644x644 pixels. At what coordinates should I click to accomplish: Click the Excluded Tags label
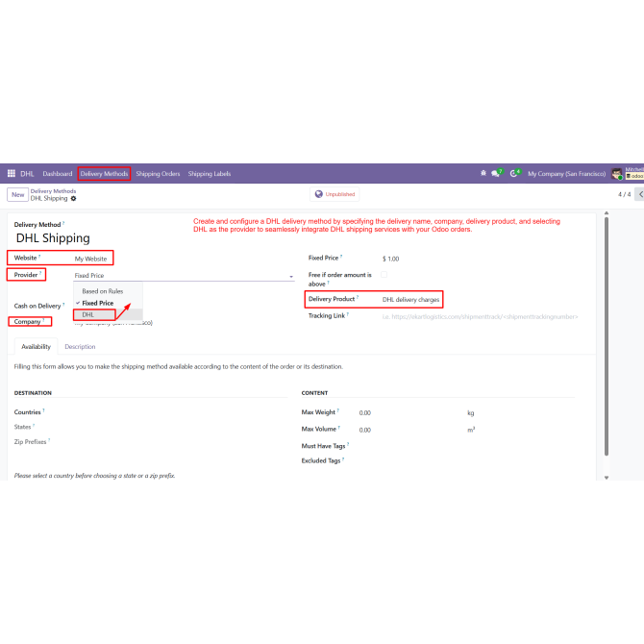coord(321,460)
